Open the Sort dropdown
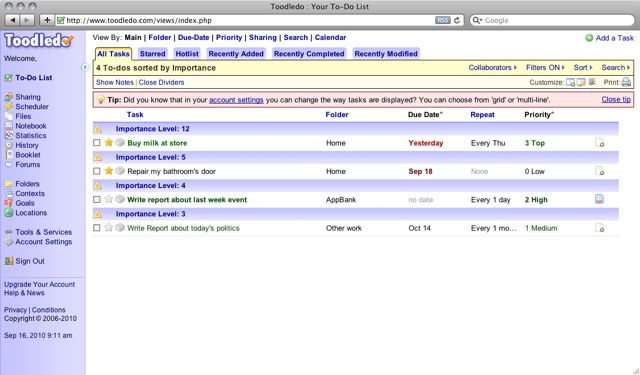The height and width of the screenshot is (375, 640). coord(582,67)
